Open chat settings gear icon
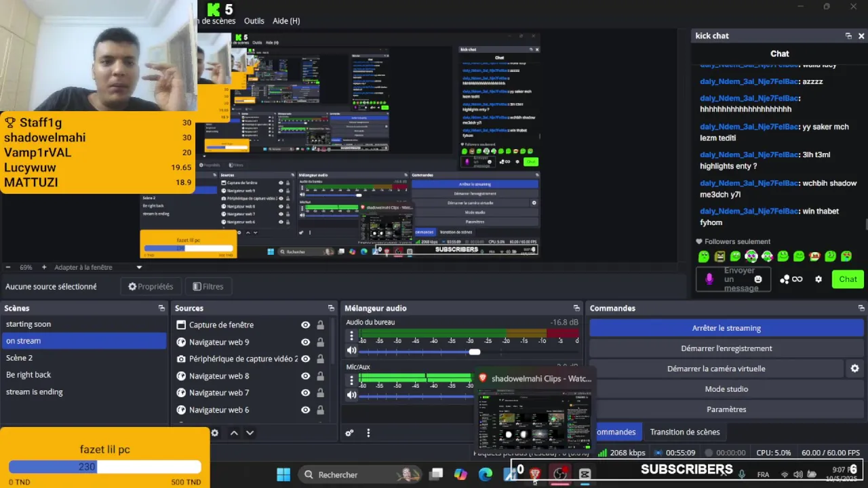Viewport: 868px width, 488px height. 818,279
